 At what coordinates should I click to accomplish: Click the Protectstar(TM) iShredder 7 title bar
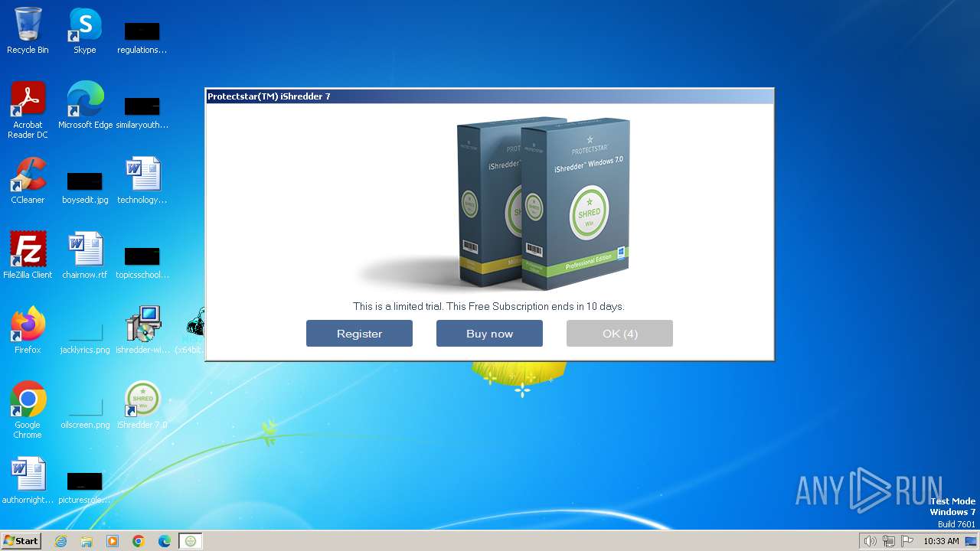coord(489,96)
